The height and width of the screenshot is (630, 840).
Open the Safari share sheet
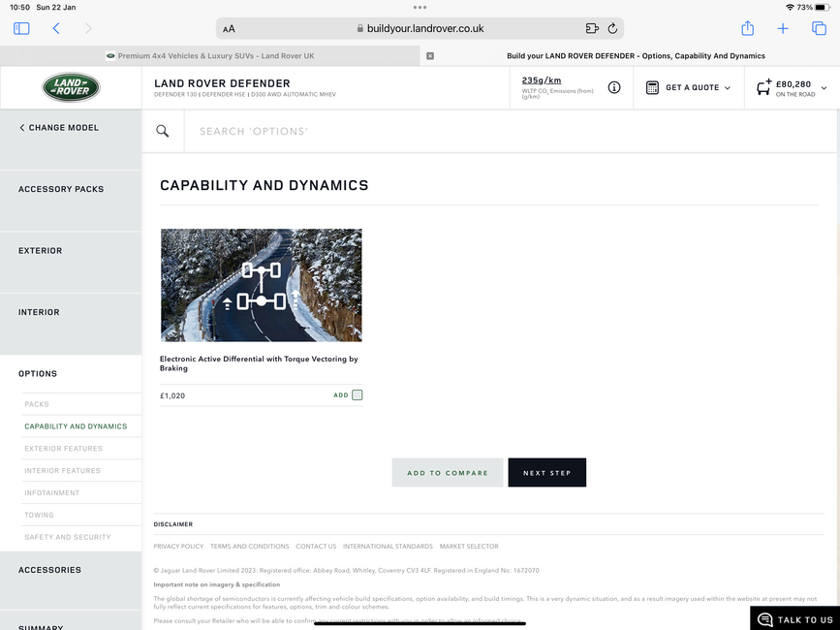(x=747, y=28)
